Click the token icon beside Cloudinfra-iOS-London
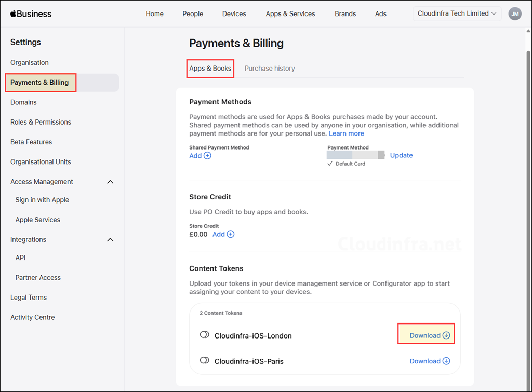532x392 pixels. [204, 335]
